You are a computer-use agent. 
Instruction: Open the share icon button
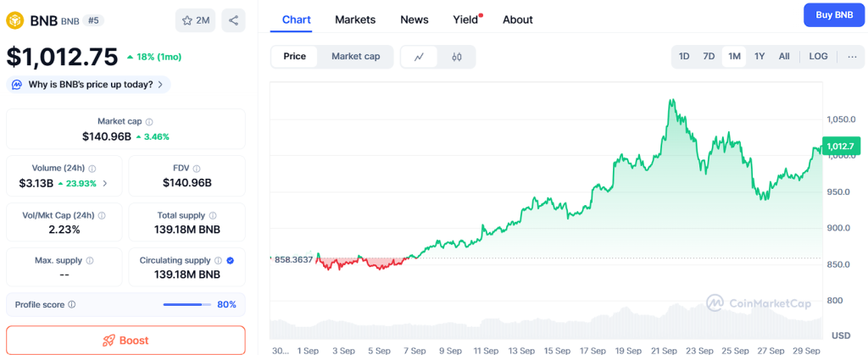click(x=234, y=20)
